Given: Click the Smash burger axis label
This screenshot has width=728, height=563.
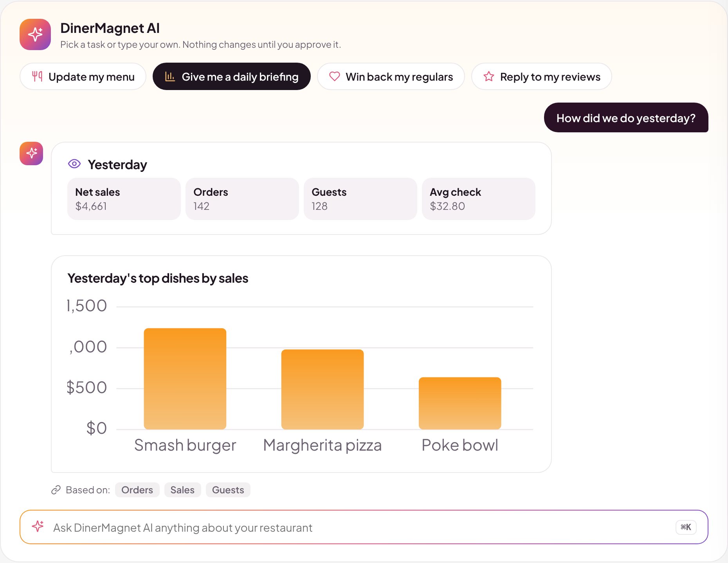Looking at the screenshot, I should click(185, 445).
